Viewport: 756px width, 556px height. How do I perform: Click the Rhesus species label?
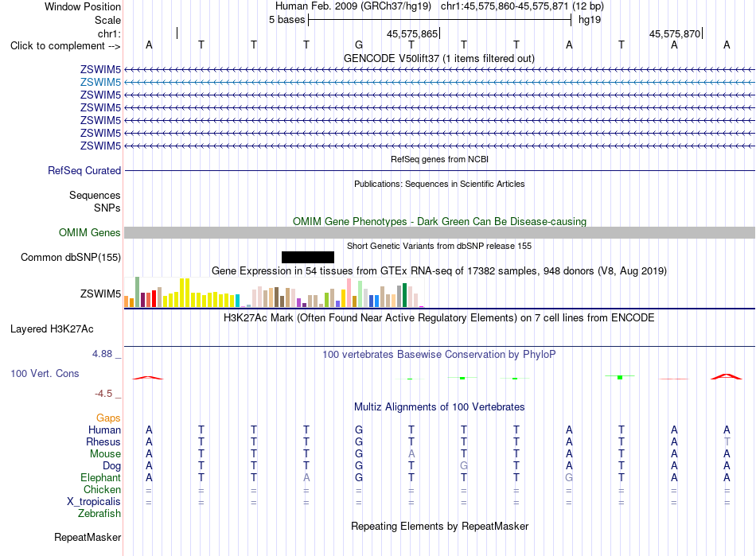[103, 441]
